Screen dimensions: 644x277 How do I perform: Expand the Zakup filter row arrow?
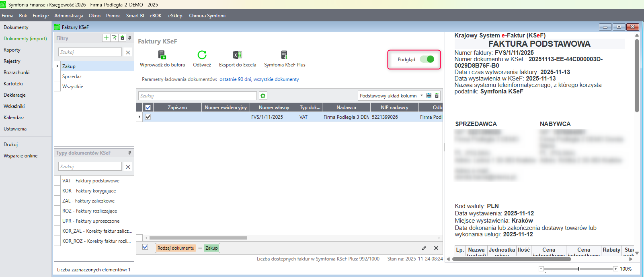(57, 66)
